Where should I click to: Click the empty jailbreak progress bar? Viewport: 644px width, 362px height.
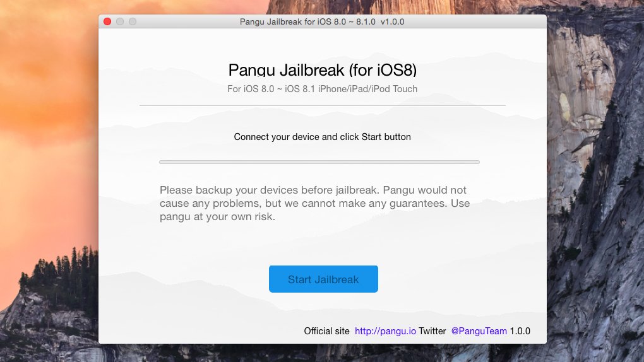(x=319, y=162)
